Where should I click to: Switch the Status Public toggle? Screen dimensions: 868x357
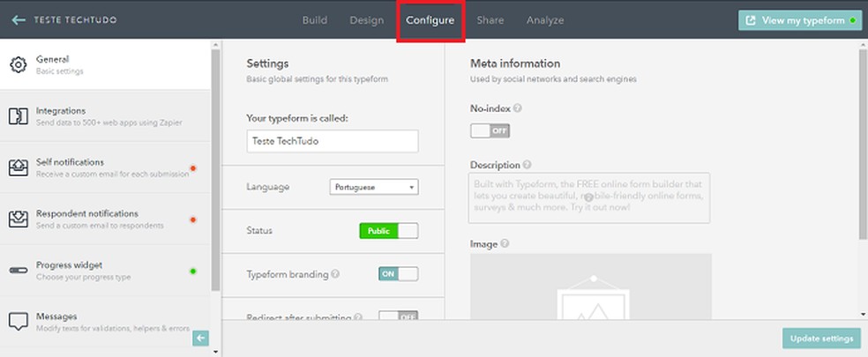coord(388,231)
